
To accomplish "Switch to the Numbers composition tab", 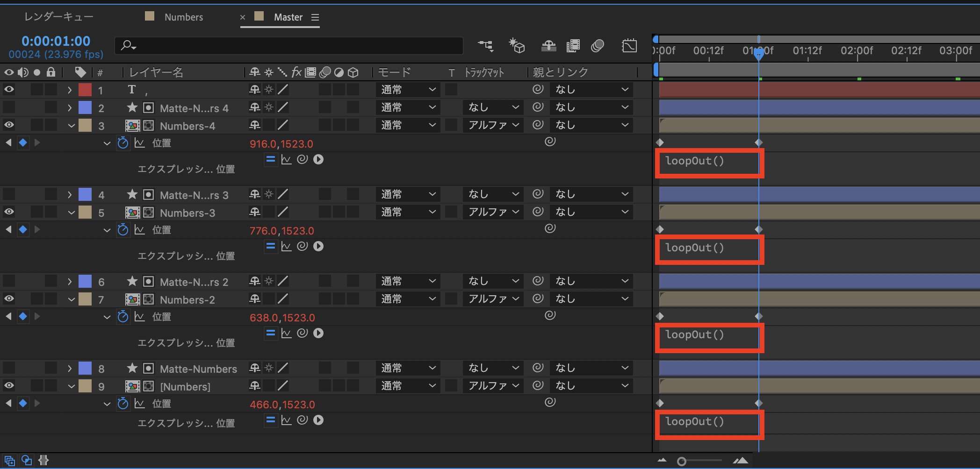I will pos(184,17).
